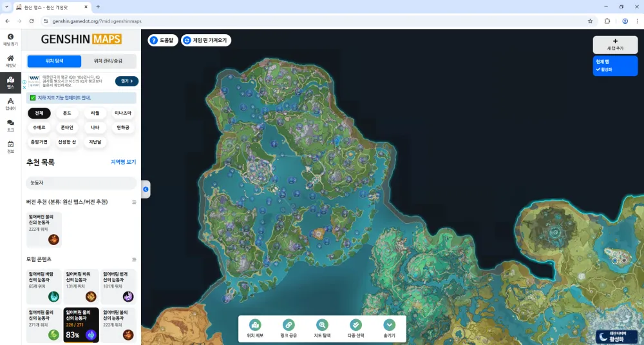Image resolution: width=644 pixels, height=345 pixels.
Task: Toggle the underground map update notice checkbox
Action: pyautogui.click(x=33, y=97)
